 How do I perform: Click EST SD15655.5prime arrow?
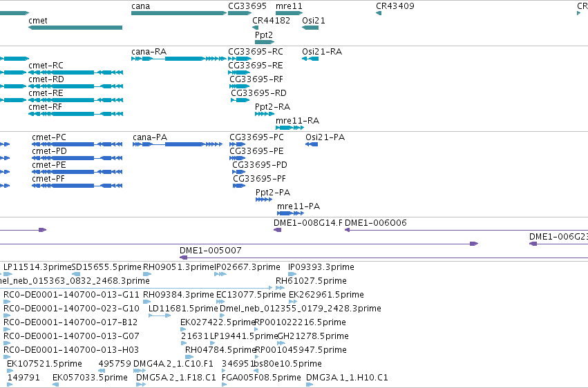point(76,274)
